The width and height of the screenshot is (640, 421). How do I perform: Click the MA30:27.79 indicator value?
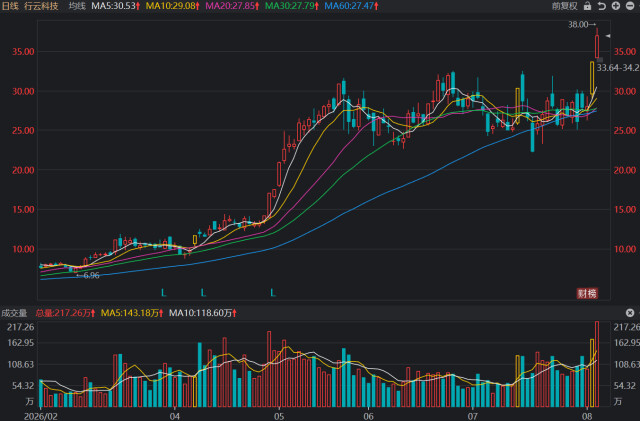[292, 6]
